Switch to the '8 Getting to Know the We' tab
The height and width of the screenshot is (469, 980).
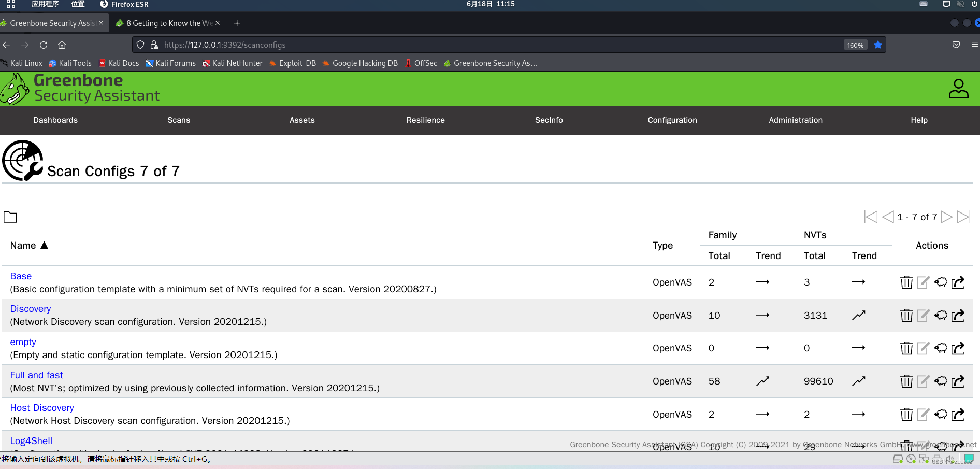pyautogui.click(x=168, y=23)
